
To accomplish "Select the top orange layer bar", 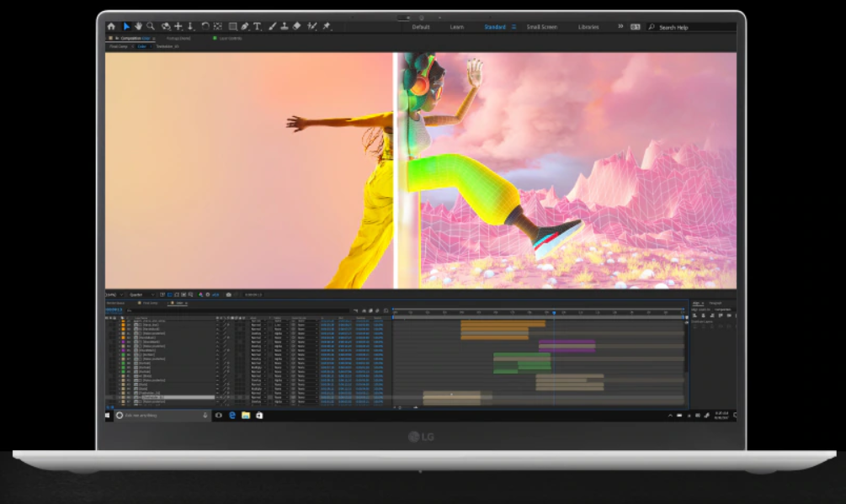I will pyautogui.click(x=503, y=324).
